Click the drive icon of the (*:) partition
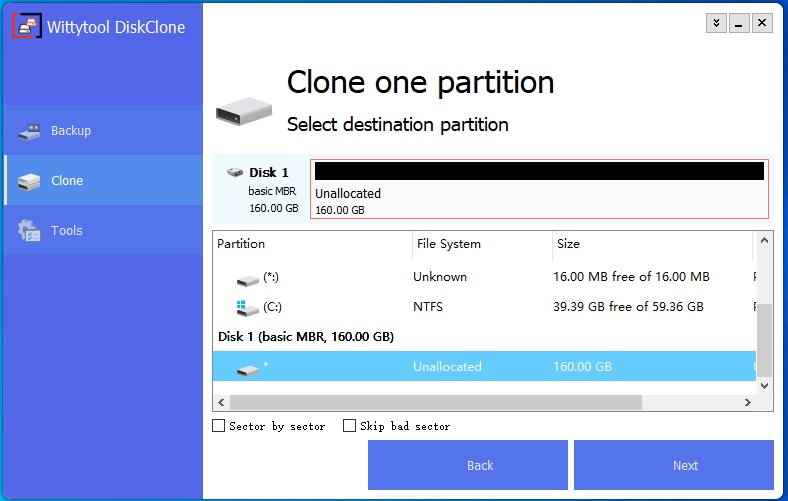This screenshot has height=501, width=788. click(x=248, y=279)
